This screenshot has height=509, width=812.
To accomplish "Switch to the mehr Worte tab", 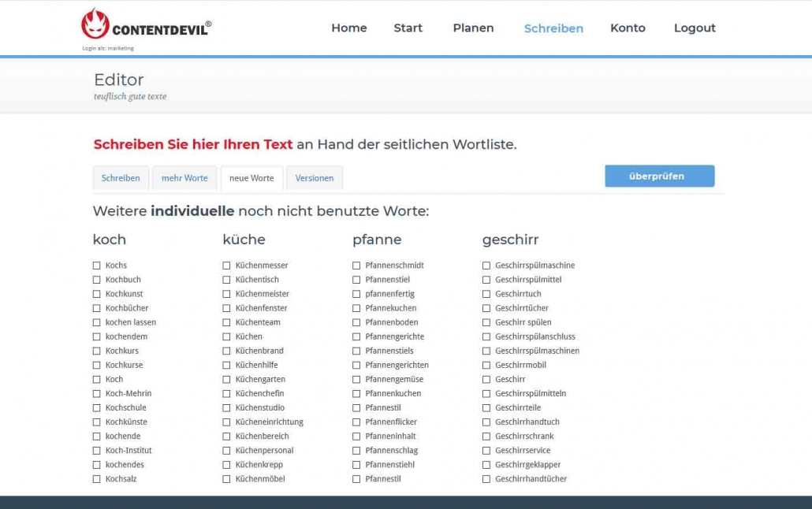I will [184, 178].
